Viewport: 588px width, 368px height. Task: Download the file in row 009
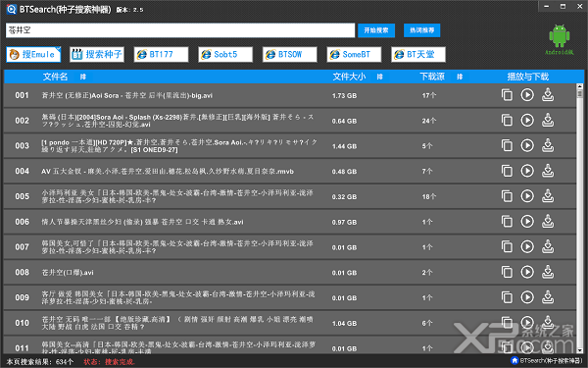[548, 297]
